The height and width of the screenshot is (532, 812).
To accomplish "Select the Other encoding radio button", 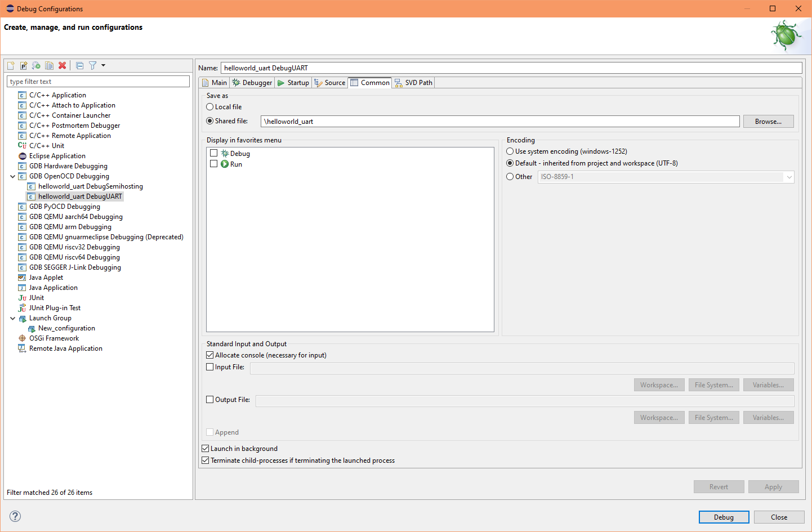I will 510,177.
